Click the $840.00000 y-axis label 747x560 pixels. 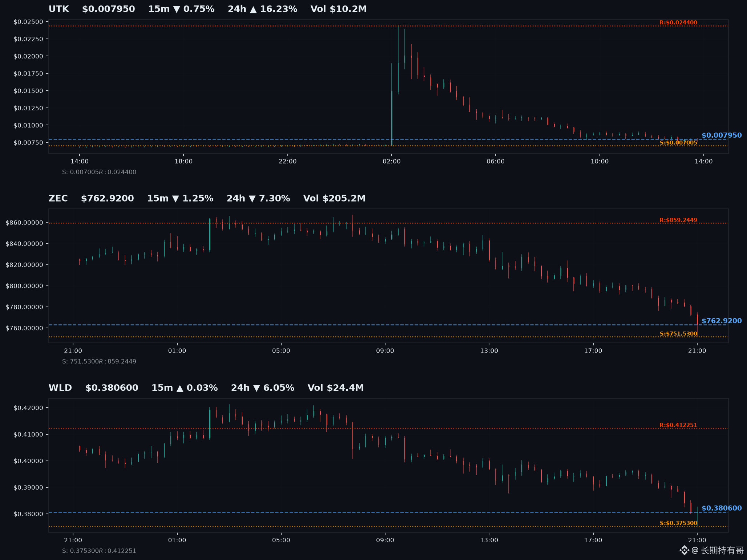(24, 244)
